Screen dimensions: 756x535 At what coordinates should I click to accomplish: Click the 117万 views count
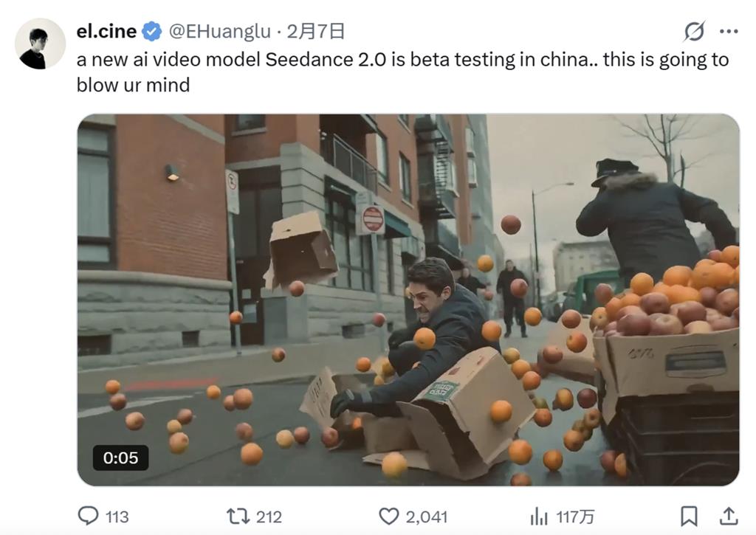click(575, 517)
